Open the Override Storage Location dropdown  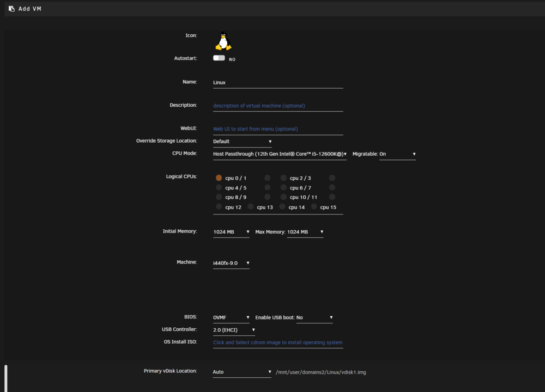pyautogui.click(x=243, y=142)
